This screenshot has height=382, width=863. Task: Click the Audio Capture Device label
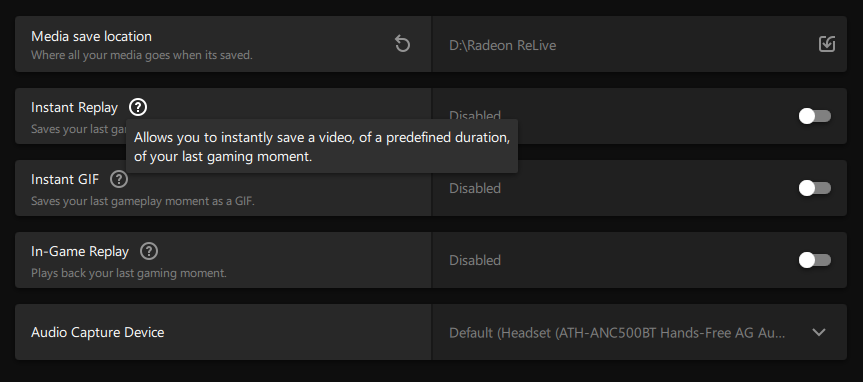(97, 332)
